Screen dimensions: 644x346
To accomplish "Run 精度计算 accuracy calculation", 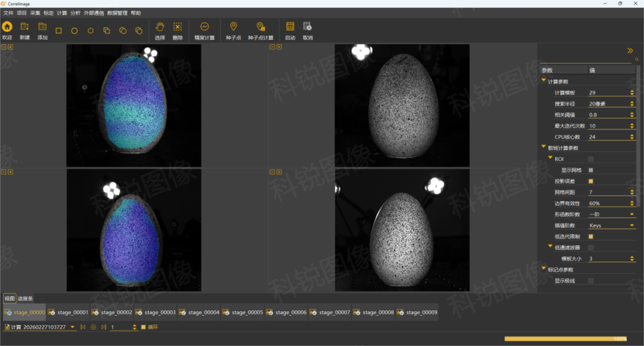I will point(205,27).
